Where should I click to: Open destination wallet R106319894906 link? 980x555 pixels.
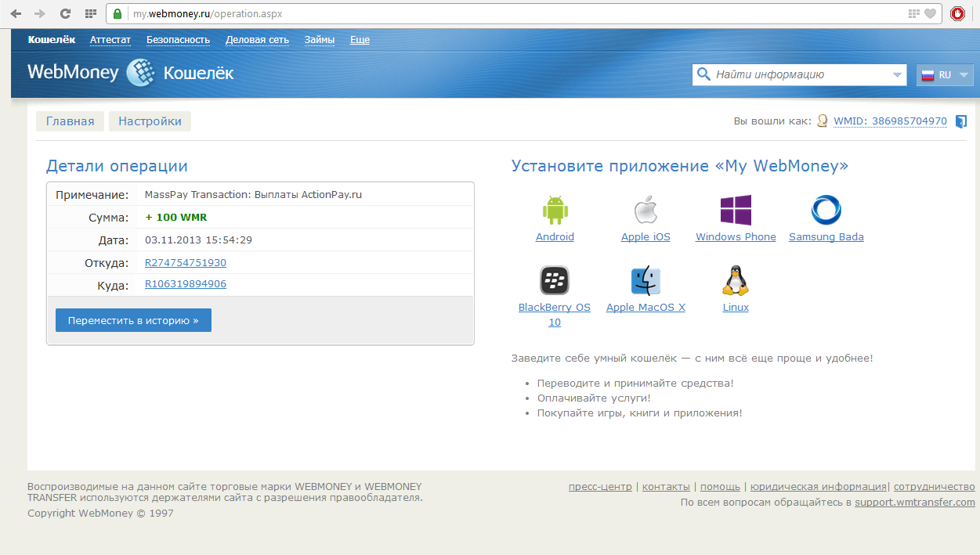(186, 284)
